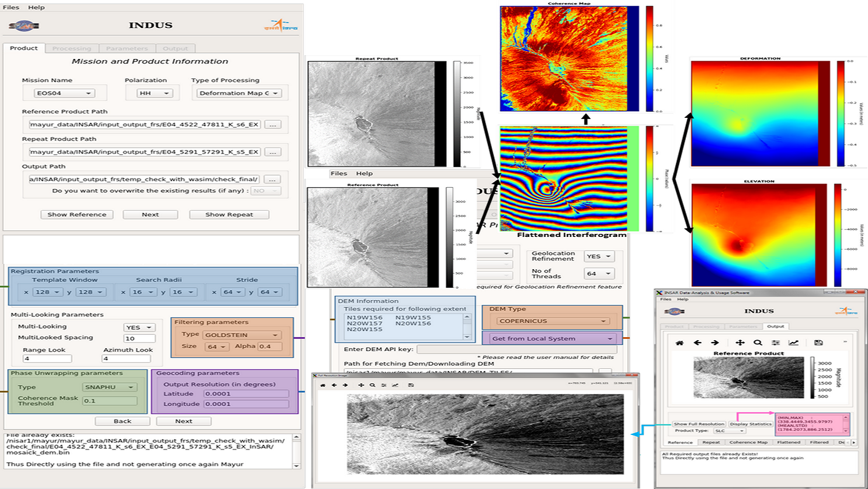Open Help menu in main INDUS window
The height and width of the screenshot is (489, 868).
tap(36, 7)
